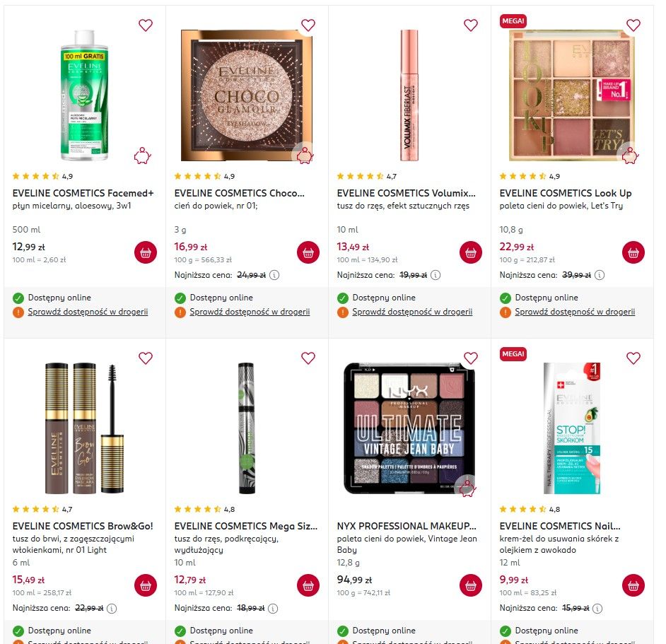Add Facemed+ micellar water to favorites

[145, 25]
